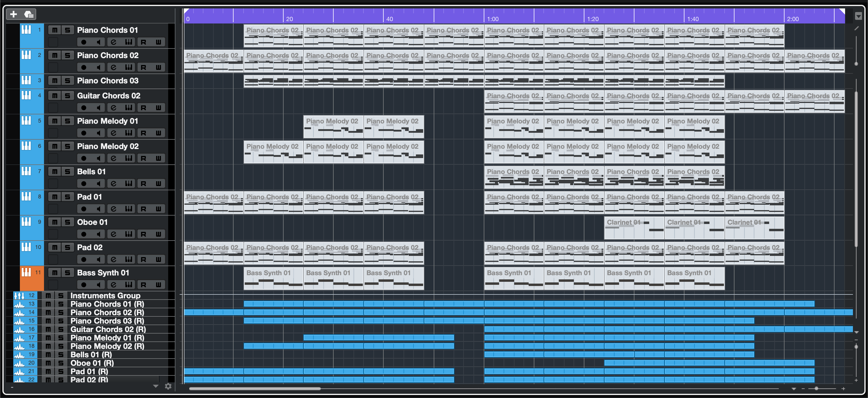The width and height of the screenshot is (868, 398).
Task: Toggle monitor speaker on Guitar Chords 02
Action: [x=98, y=108]
